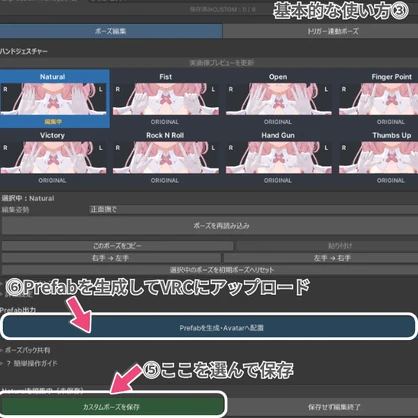Select the Fist hand gesture thumbnail

click(x=166, y=99)
